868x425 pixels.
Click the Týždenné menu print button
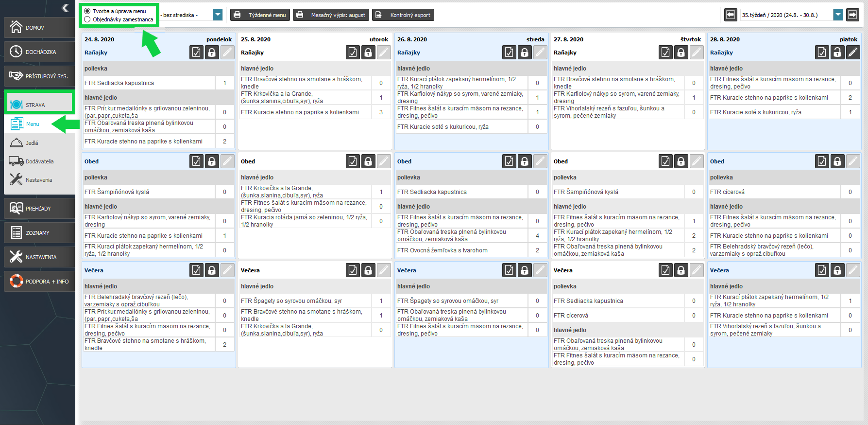[260, 15]
